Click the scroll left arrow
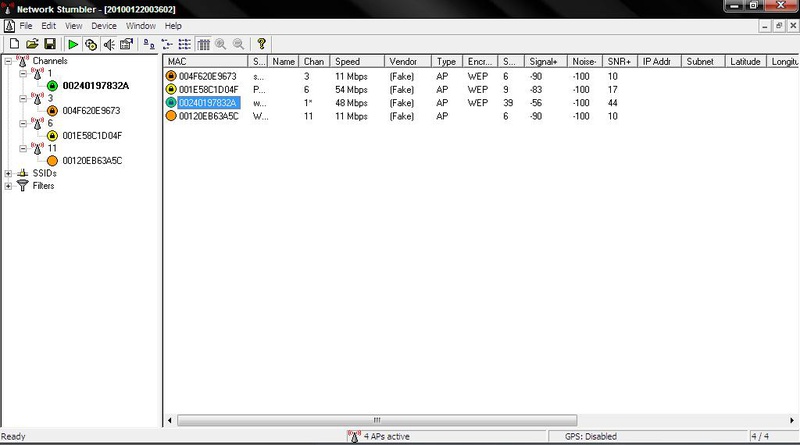The width and height of the screenshot is (800, 445). pos(170,420)
